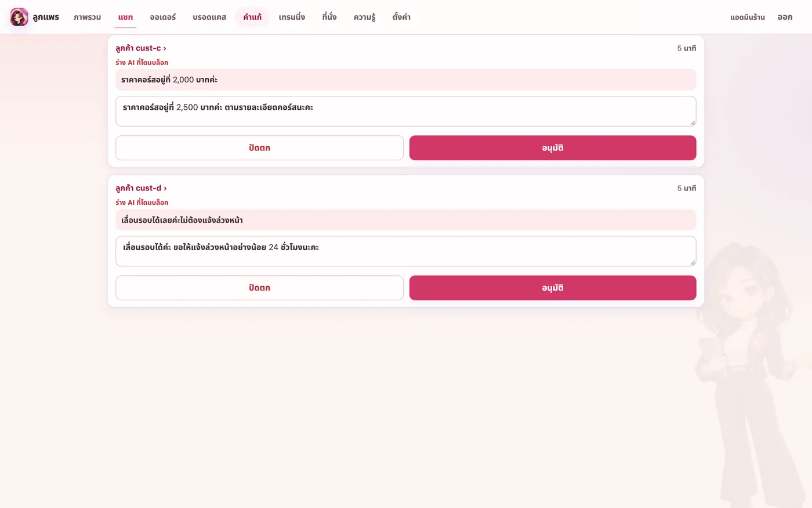Select the คำแก้ tab
The image size is (812, 508).
(x=252, y=17)
